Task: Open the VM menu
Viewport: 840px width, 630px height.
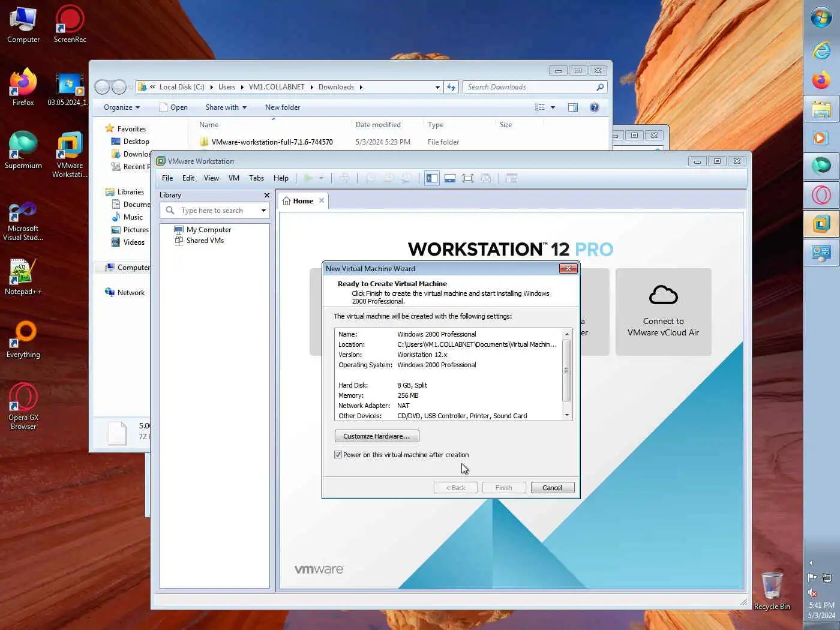Action: [x=234, y=178]
